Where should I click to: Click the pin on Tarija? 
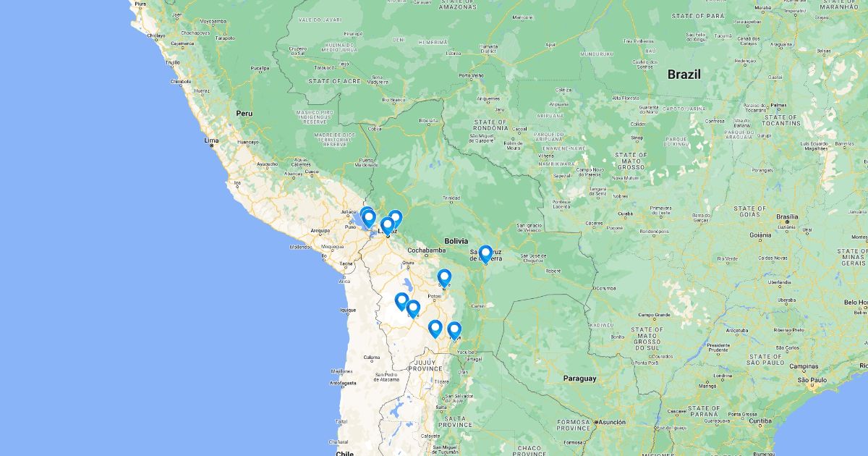454,330
